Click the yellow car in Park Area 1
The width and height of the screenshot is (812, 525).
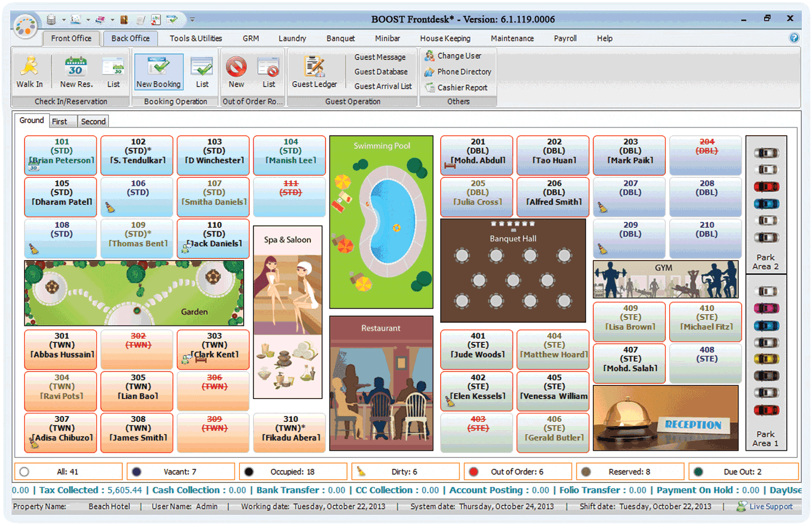coord(766,359)
